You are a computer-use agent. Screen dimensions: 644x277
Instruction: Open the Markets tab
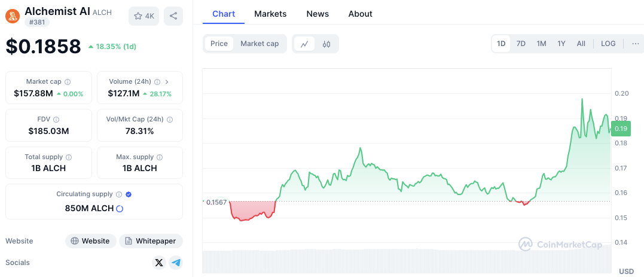click(270, 14)
